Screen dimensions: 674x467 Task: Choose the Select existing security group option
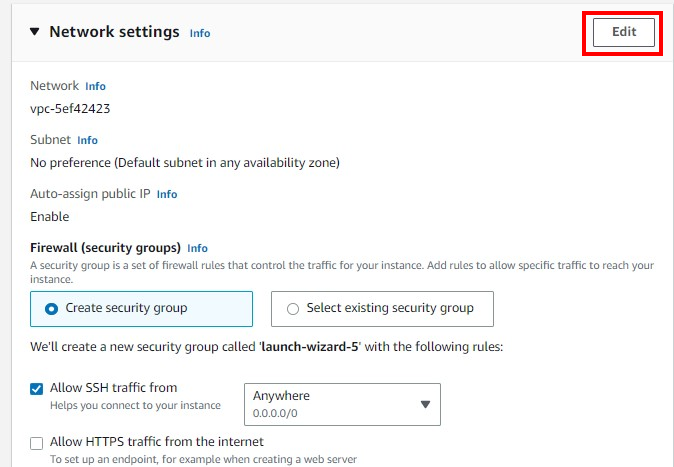382,309
